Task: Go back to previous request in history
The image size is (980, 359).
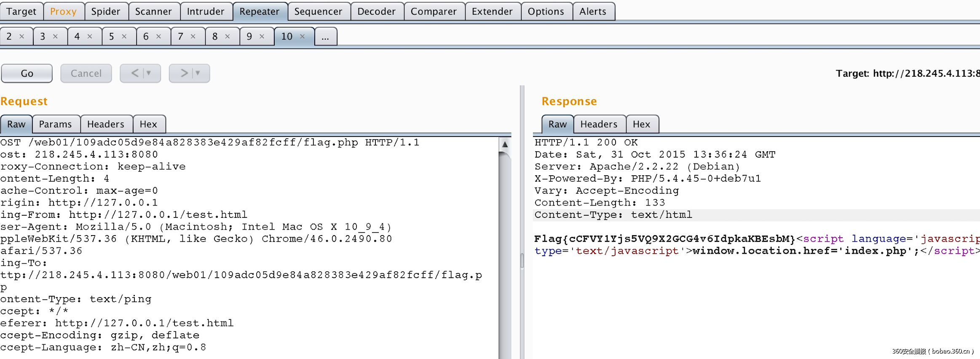Action: point(135,73)
